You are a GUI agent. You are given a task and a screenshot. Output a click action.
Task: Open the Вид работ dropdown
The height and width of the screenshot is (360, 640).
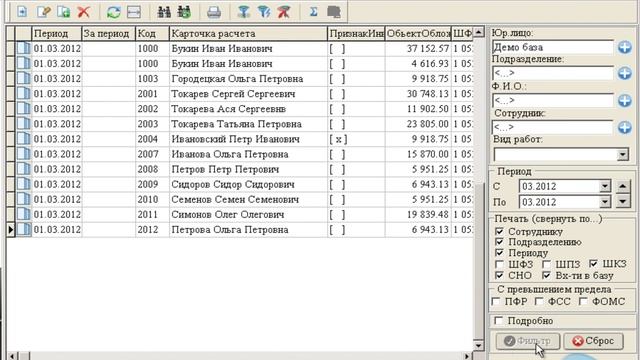[622, 155]
